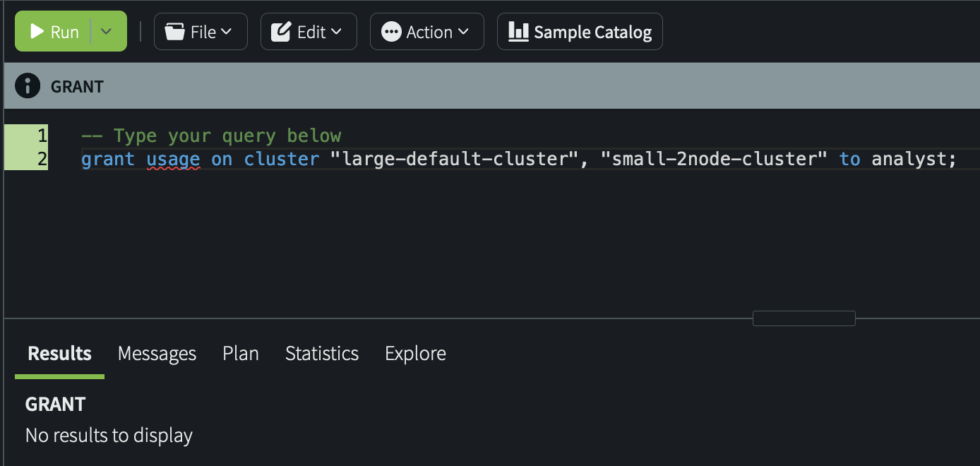Image resolution: width=980 pixels, height=466 pixels.
Task: Click the panel resize handle above results
Action: pos(803,318)
